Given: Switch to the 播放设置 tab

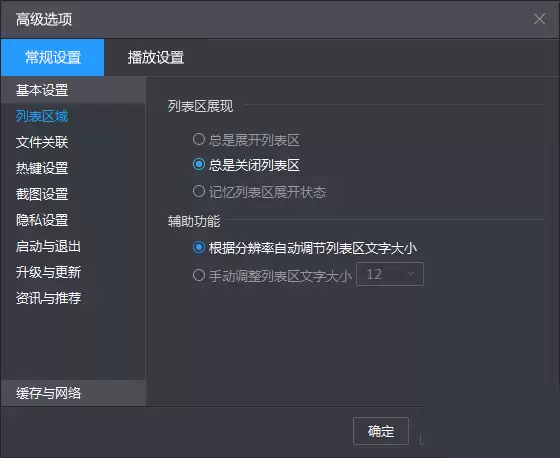Looking at the screenshot, I should [156, 58].
